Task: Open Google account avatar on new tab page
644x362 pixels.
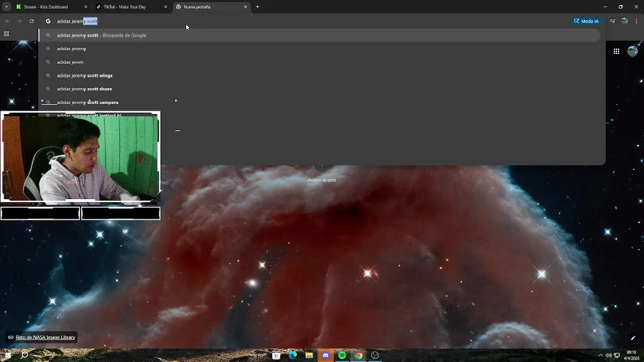Action: click(x=632, y=51)
